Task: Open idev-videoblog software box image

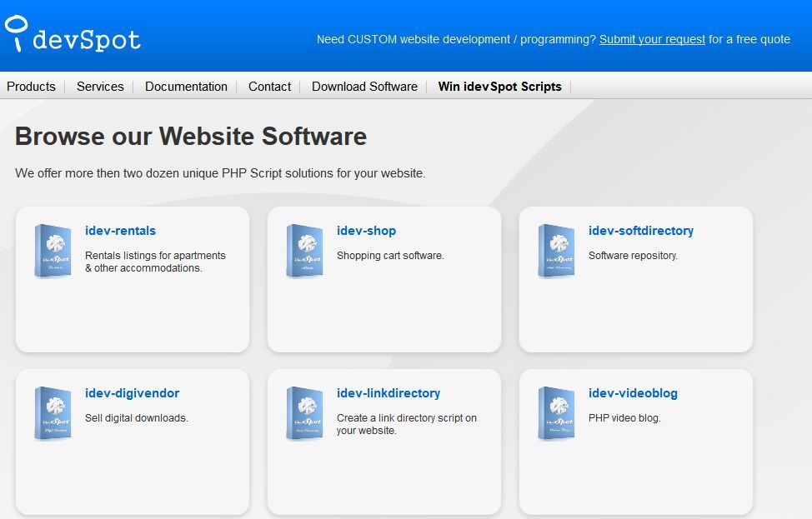Action: click(556, 413)
